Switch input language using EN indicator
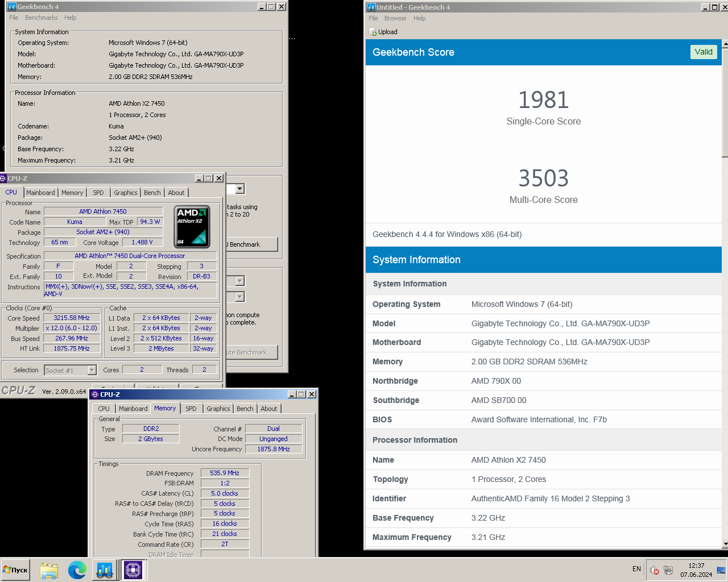Image resolution: width=728 pixels, height=582 pixels. pos(636,569)
